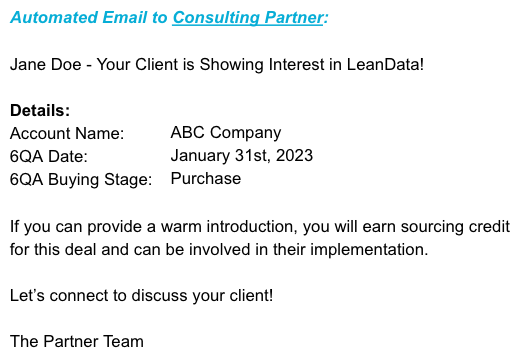Select the January 31st, 2023 date value
The image size is (521, 363).
coord(242,155)
